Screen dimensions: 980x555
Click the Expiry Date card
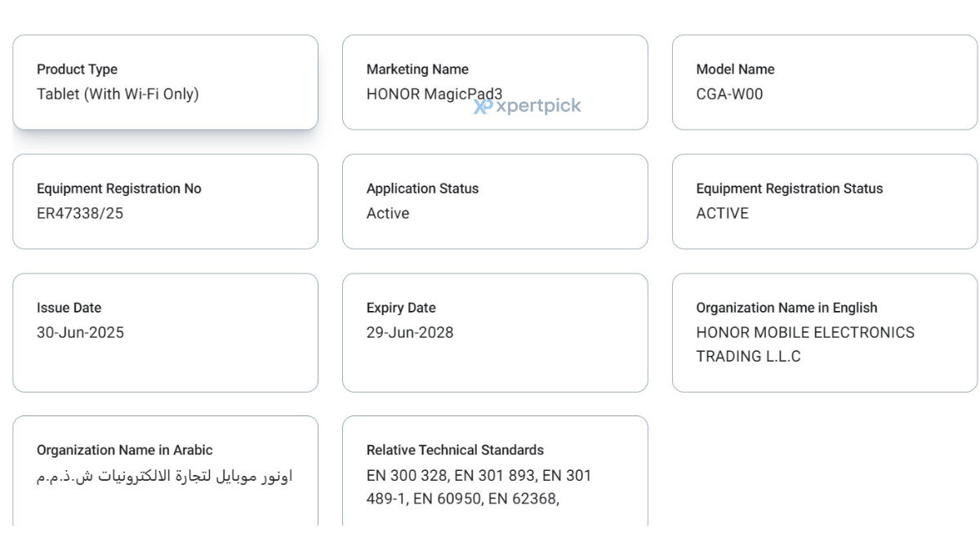pyautogui.click(x=495, y=333)
